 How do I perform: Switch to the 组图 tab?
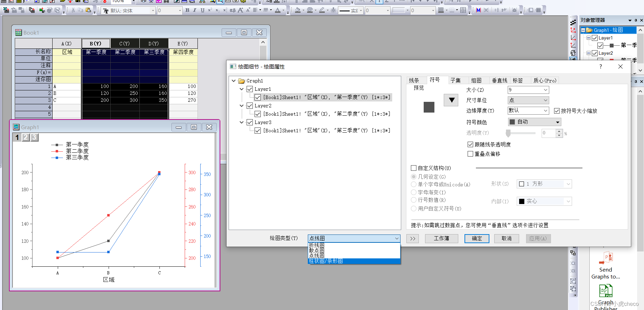click(x=476, y=80)
